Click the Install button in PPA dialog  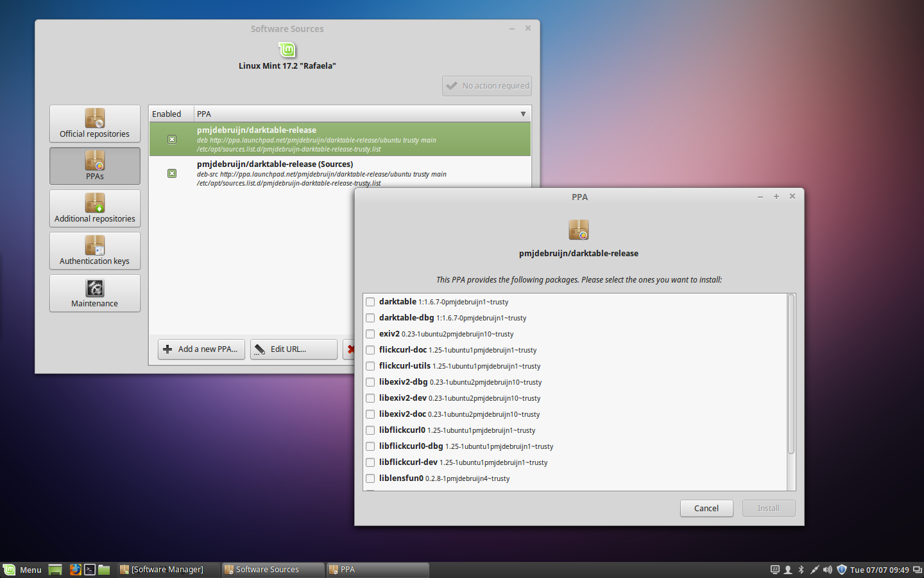tap(769, 508)
